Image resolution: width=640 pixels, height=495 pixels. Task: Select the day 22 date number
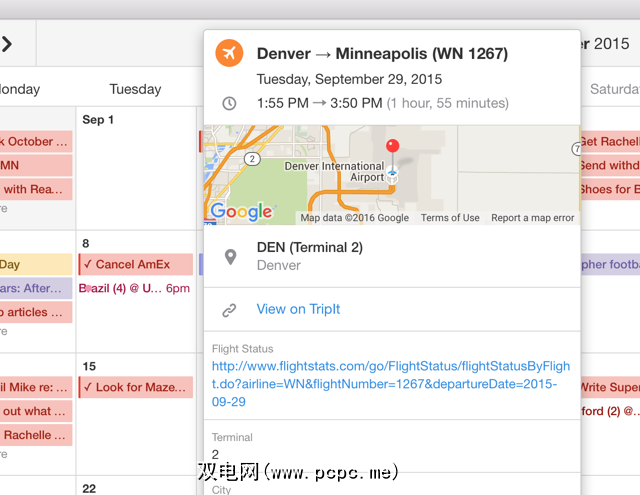89,488
